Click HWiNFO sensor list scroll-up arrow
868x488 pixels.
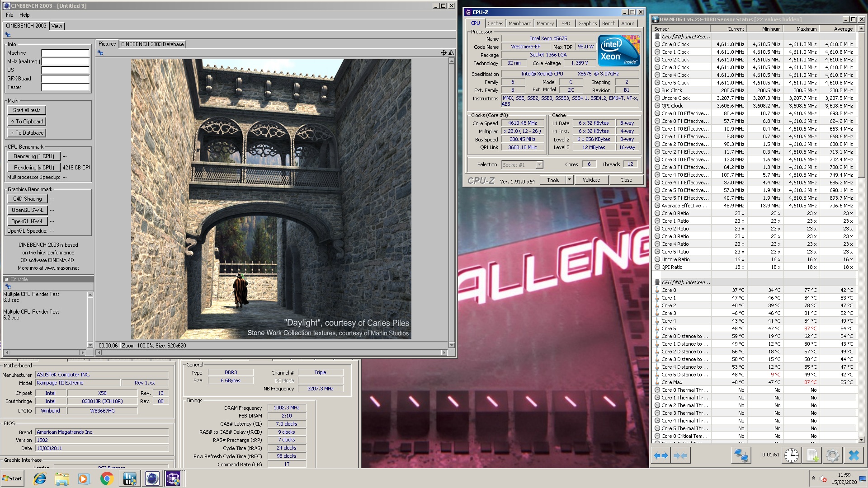(861, 29)
